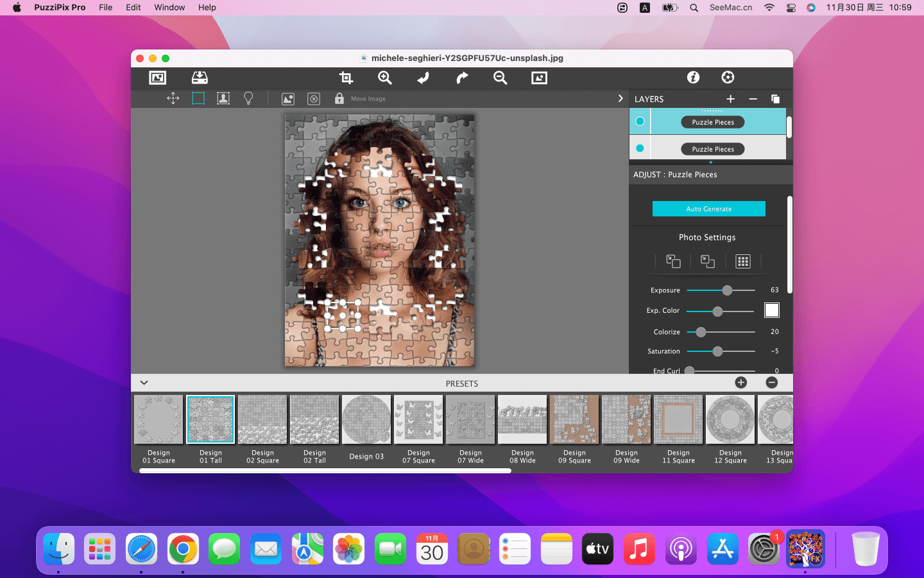Toggle the Move Image lock icon

click(339, 98)
